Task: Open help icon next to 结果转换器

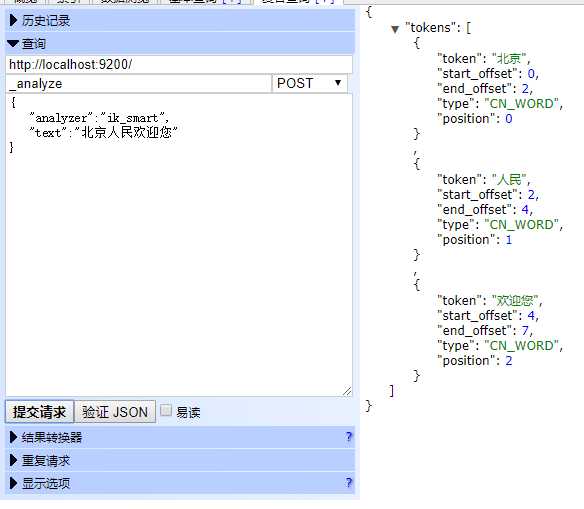Action: (349, 437)
